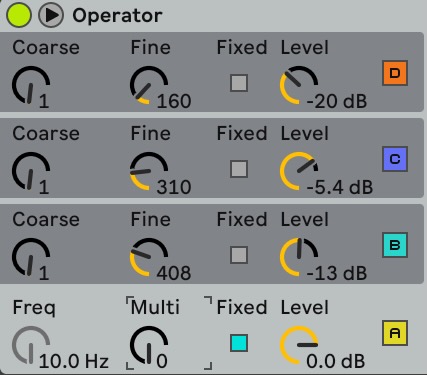Click oscillator D Level knob at -20 dB
Image resolution: width=427 pixels, height=375 pixels.
point(299,85)
